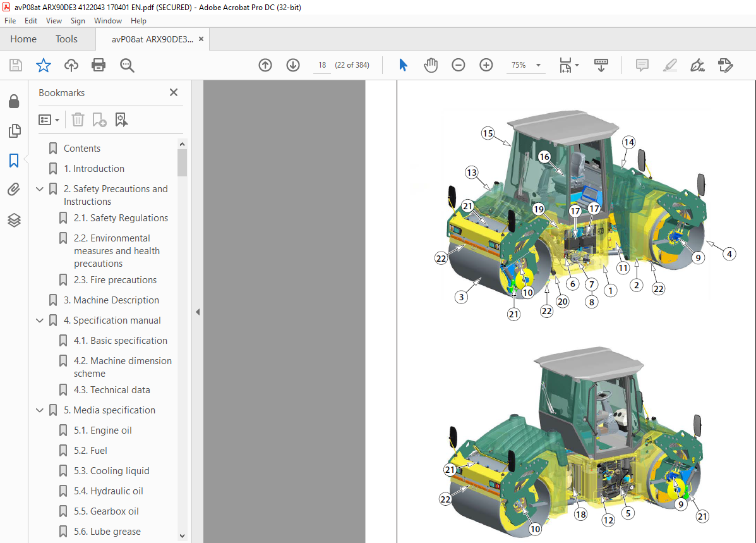Add a new bookmark

click(99, 119)
